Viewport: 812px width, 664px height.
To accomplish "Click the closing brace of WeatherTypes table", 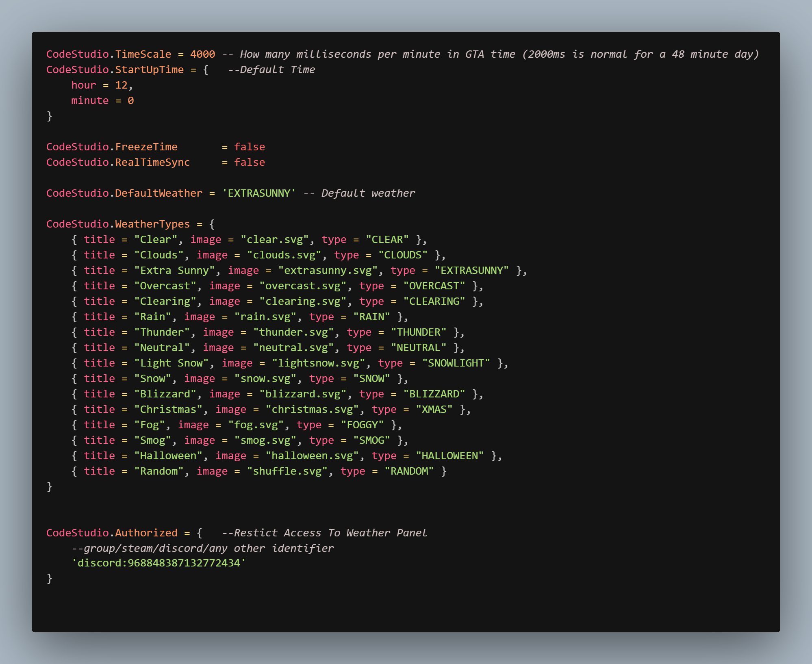I will [50, 486].
